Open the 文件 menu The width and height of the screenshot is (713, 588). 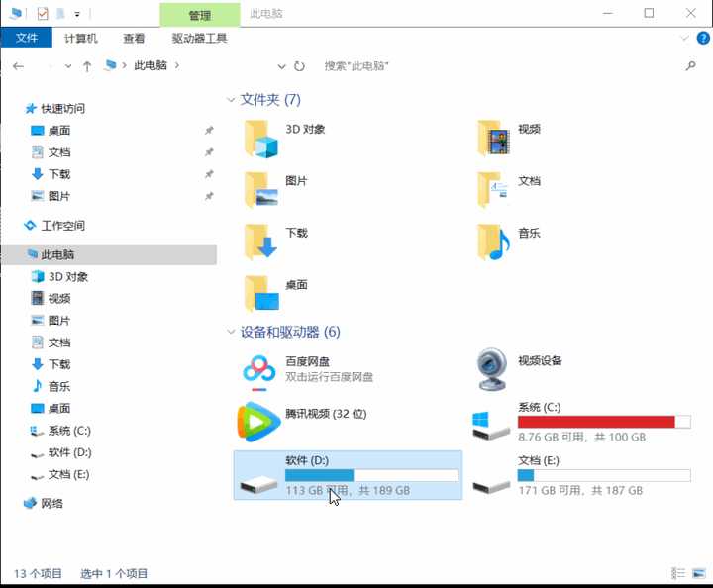click(x=27, y=38)
